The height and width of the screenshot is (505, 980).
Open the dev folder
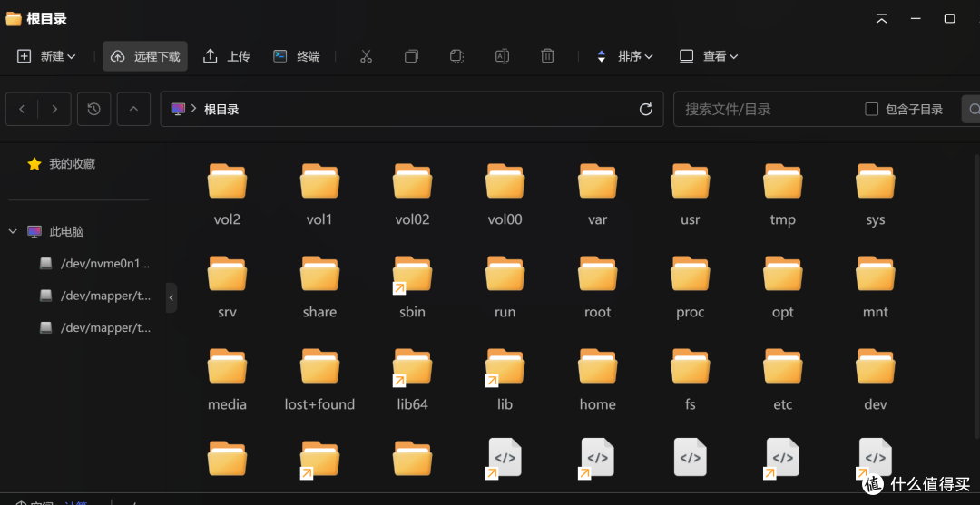875,378
